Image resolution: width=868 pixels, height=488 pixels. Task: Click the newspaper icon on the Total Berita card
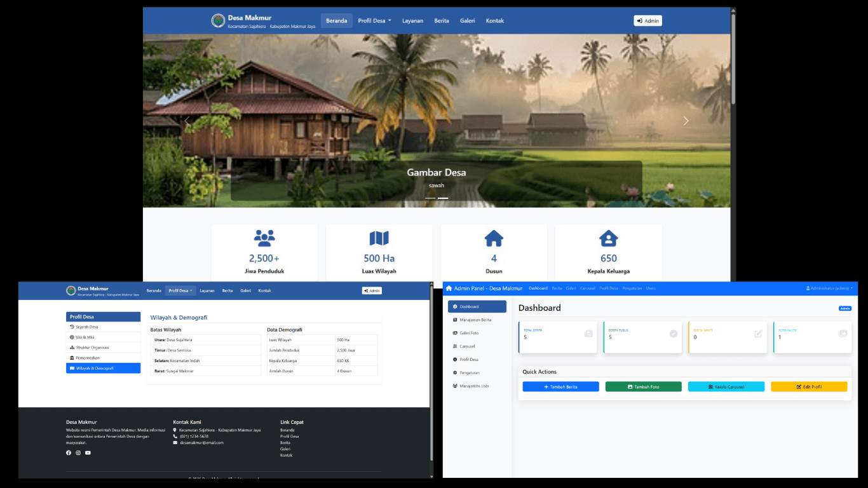pos(588,334)
